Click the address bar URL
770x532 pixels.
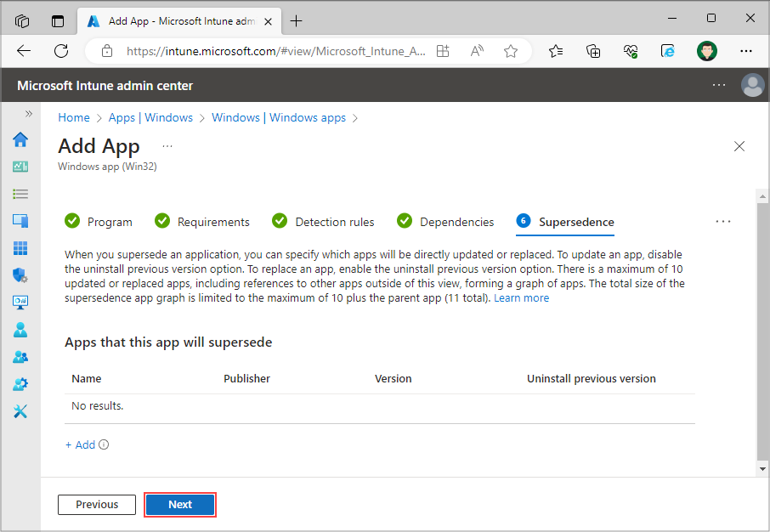pyautogui.click(x=275, y=51)
